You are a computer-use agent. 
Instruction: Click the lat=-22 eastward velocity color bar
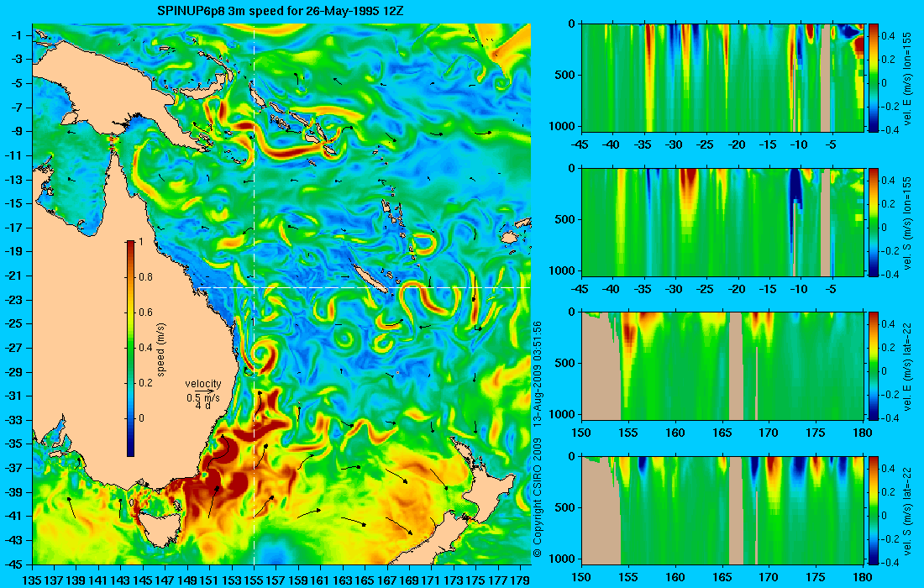pos(873,366)
